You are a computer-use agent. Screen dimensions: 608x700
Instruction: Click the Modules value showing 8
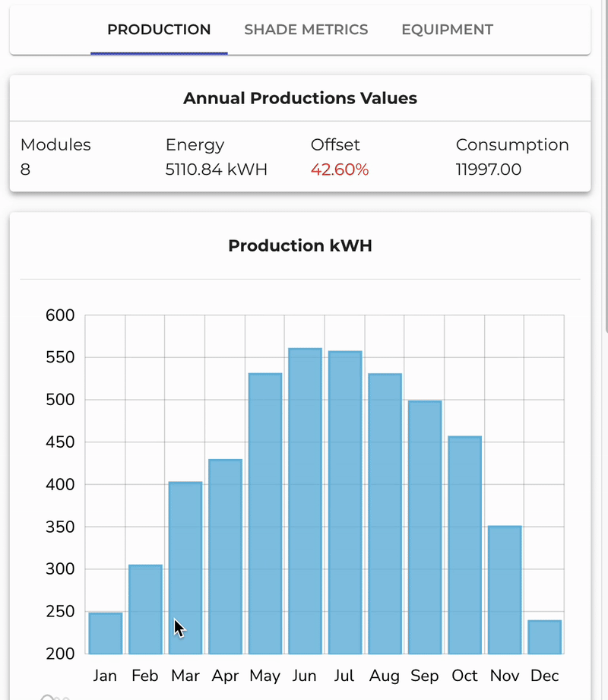pyautogui.click(x=25, y=169)
